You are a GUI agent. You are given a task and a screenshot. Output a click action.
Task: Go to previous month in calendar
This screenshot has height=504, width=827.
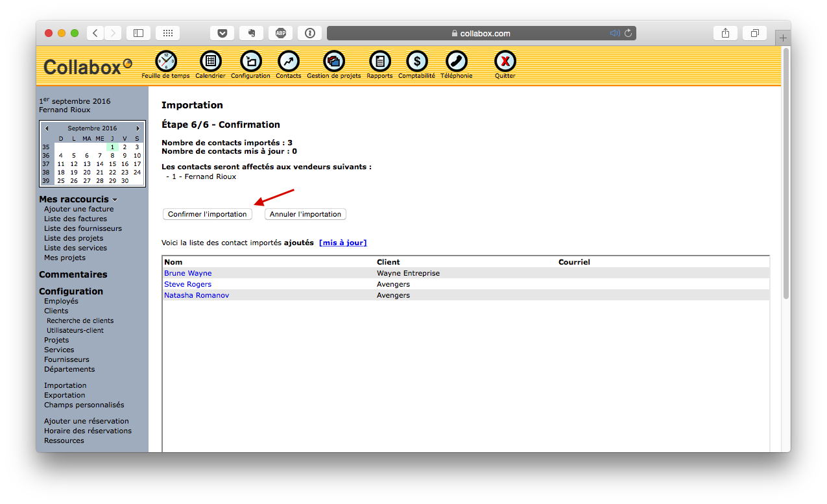coord(47,128)
